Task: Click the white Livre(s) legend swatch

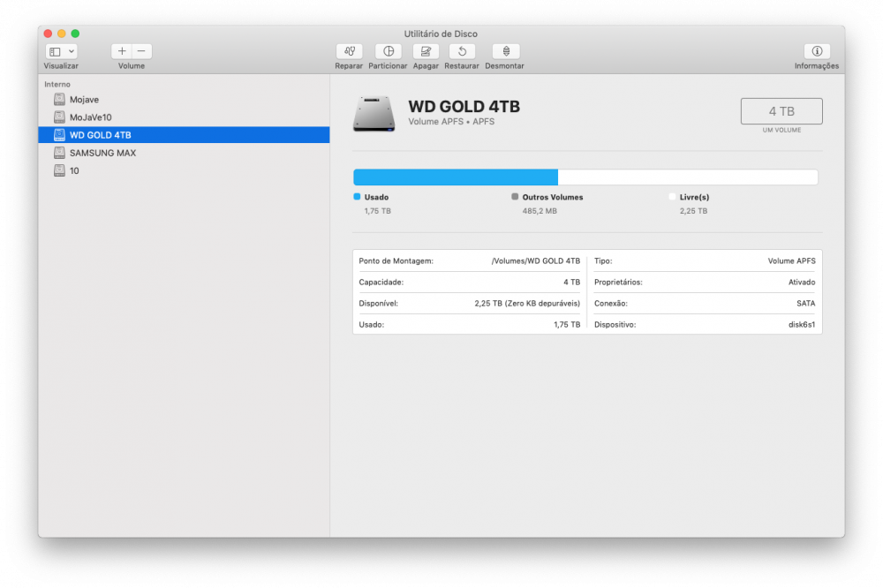Action: (672, 197)
